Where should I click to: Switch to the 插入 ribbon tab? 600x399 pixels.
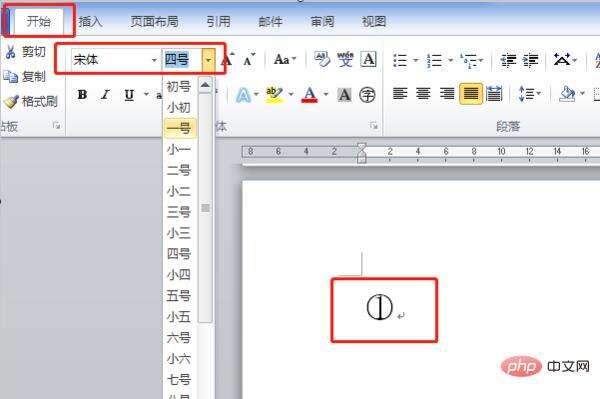pyautogui.click(x=90, y=21)
